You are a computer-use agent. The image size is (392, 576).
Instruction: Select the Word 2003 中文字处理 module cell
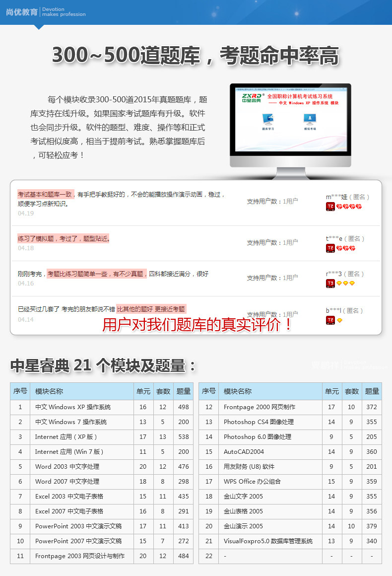[x=82, y=467]
